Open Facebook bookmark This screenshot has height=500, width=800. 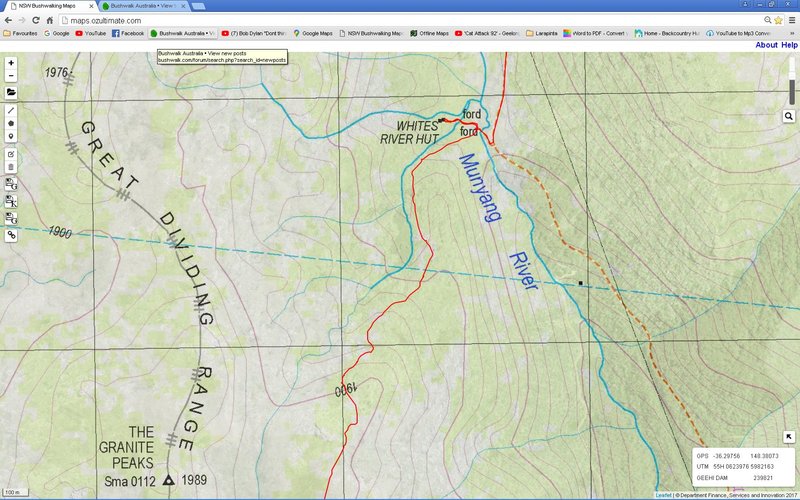[x=128, y=33]
